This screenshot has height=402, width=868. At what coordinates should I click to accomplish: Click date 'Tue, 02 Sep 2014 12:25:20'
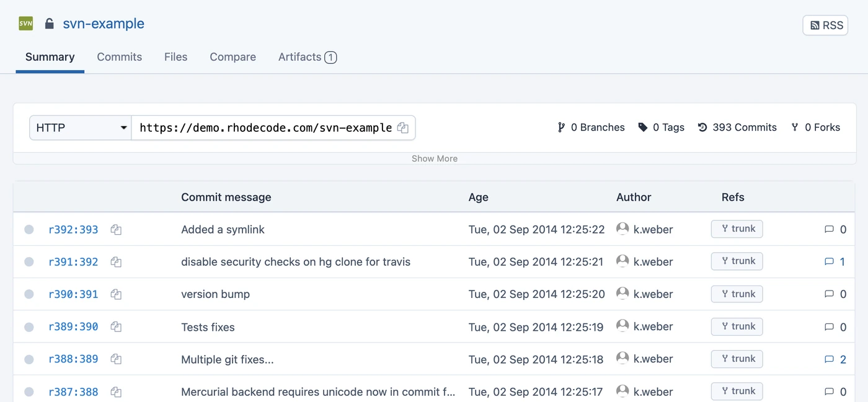coord(537,294)
